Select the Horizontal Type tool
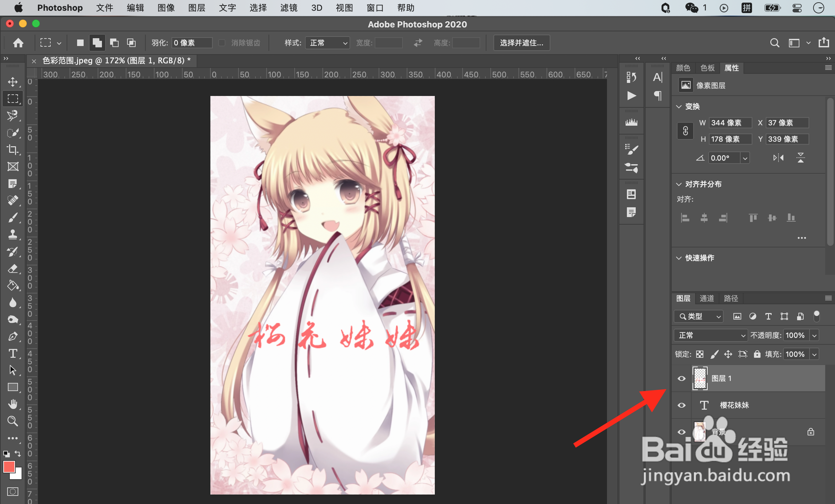 [13, 353]
